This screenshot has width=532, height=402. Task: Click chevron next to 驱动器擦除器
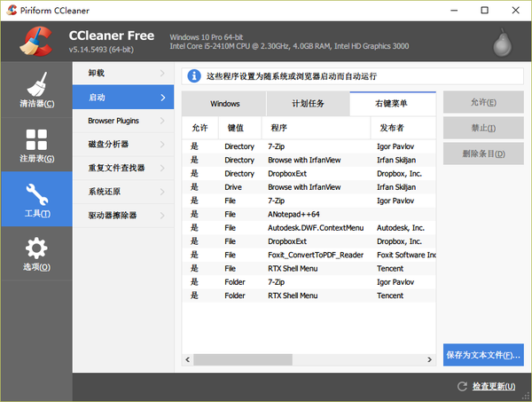(x=162, y=216)
